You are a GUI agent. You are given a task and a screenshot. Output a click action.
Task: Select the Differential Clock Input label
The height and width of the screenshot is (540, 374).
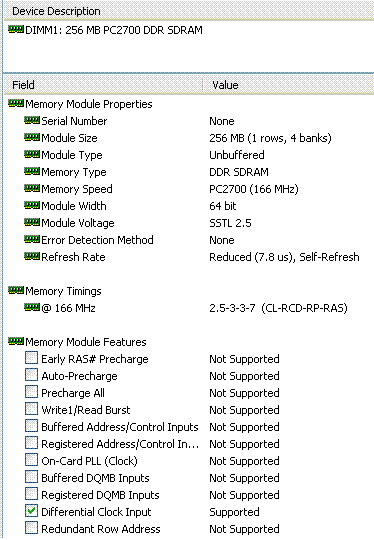(96, 512)
